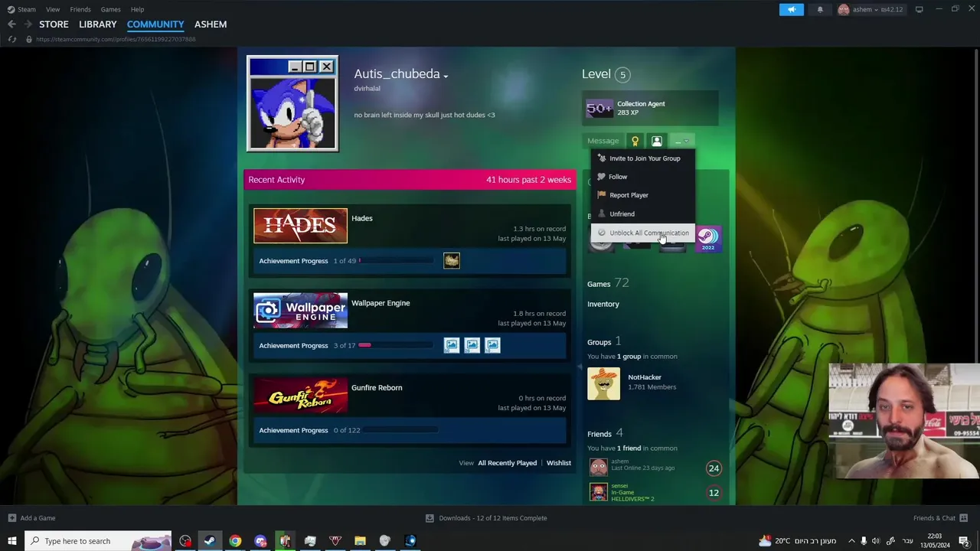Go to the LIBRARY tab
Image resolution: width=980 pixels, height=551 pixels.
coord(98,24)
